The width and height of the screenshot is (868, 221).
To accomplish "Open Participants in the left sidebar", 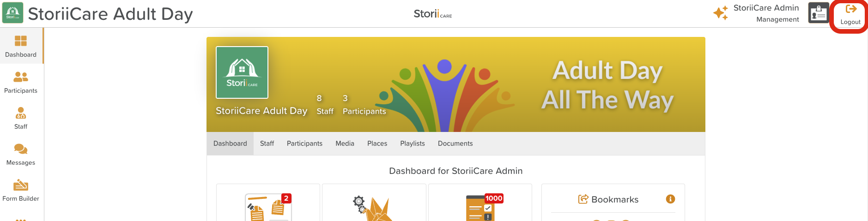I will (21, 82).
